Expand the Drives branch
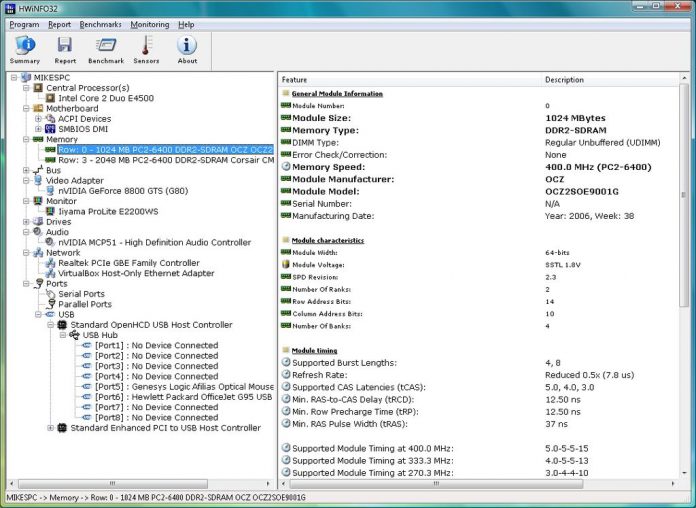 click(26, 222)
